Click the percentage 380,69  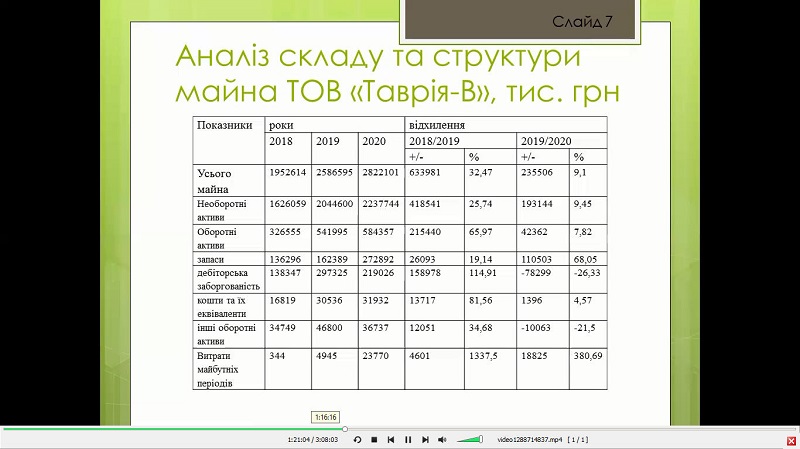click(588, 356)
